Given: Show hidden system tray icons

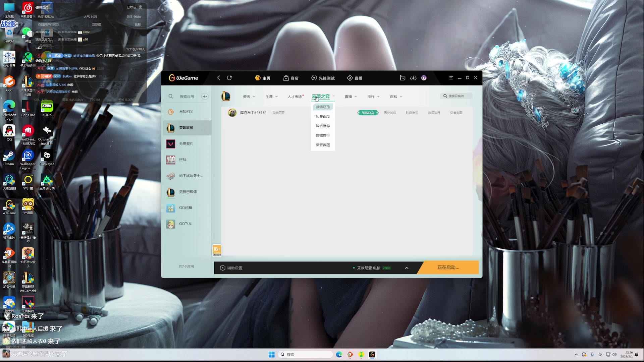Looking at the screenshot, I should (576, 355).
